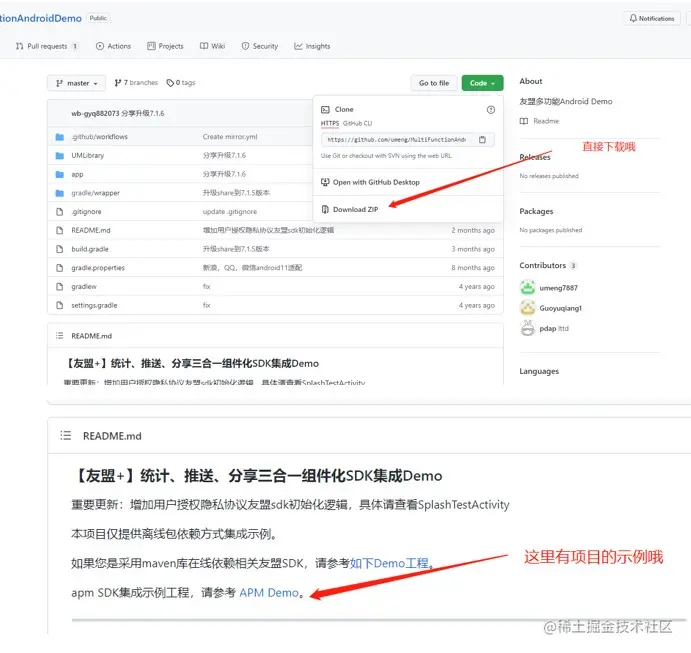Viewport: 691px width, 653px height.
Task: Click Guoyuqiang1 avatar
Action: (528, 308)
